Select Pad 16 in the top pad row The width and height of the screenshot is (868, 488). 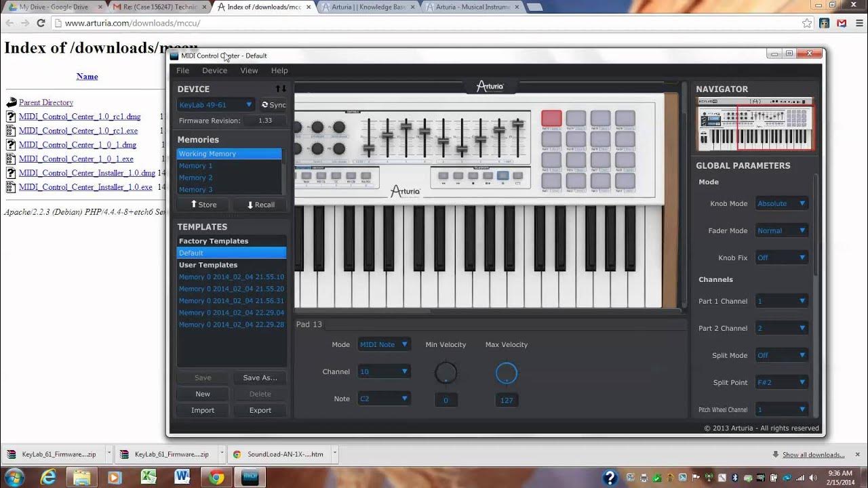[625, 119]
